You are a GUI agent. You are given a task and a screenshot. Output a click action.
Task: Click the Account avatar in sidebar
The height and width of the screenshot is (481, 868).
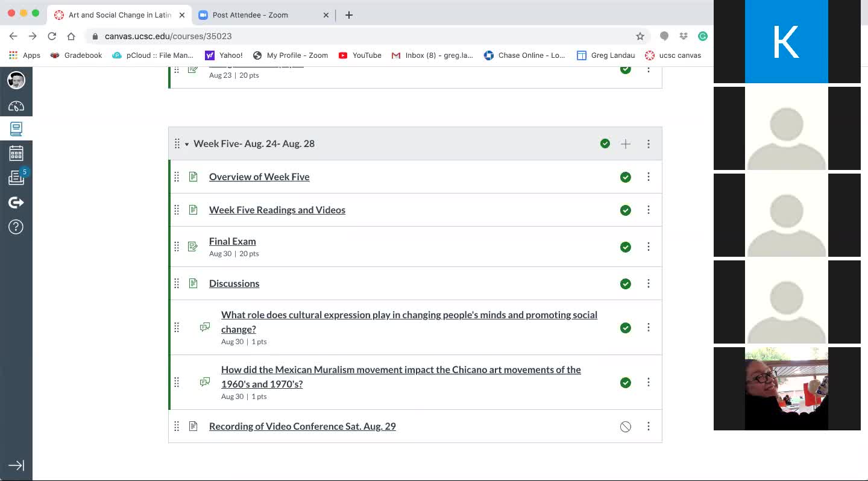click(16, 80)
